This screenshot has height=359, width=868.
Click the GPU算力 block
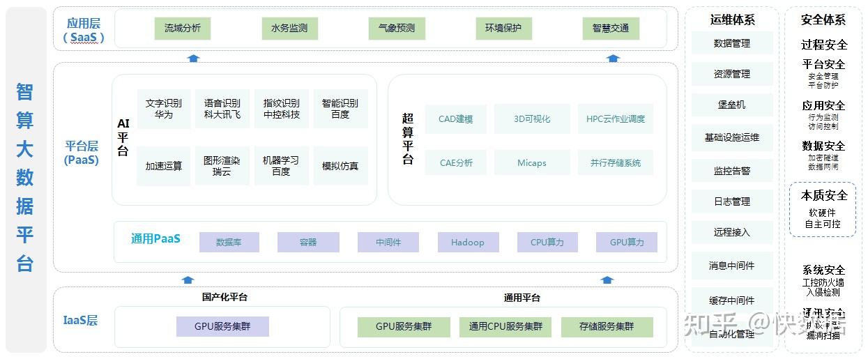[627, 243]
